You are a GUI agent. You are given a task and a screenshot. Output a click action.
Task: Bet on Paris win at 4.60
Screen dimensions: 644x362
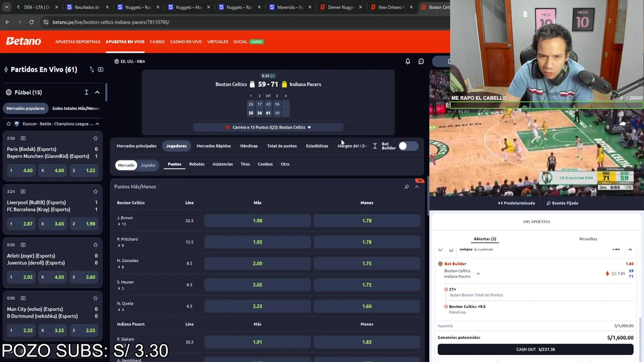pyautogui.click(x=21, y=170)
